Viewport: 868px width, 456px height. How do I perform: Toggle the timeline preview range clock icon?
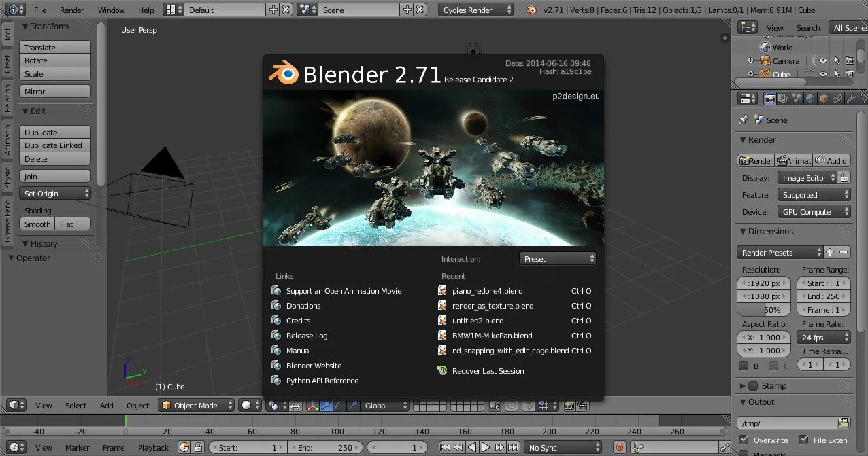(x=184, y=448)
